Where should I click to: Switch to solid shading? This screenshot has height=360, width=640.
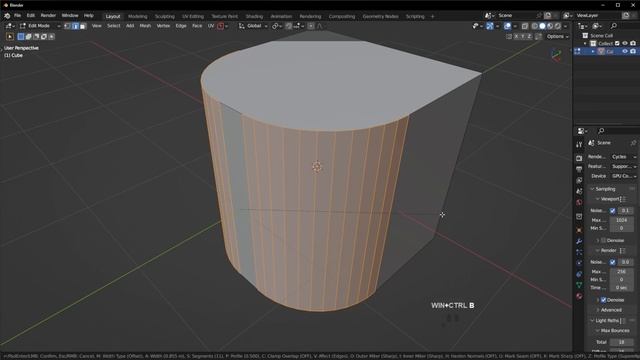542,26
